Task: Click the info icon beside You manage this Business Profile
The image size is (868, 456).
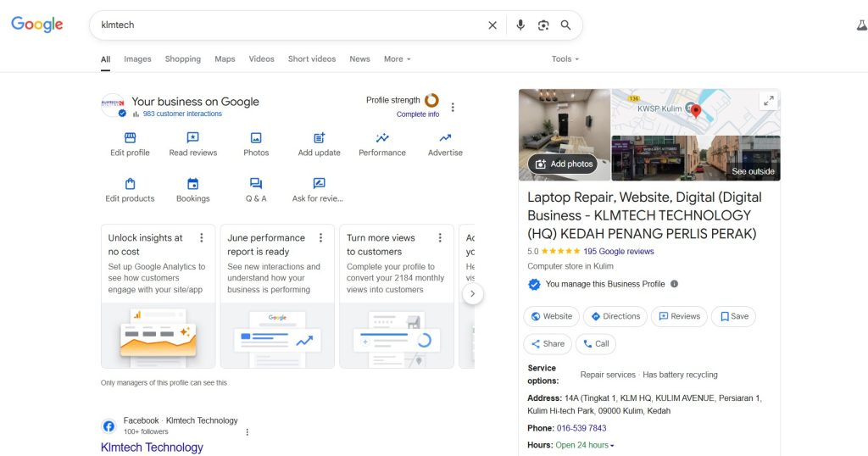Action: (674, 284)
